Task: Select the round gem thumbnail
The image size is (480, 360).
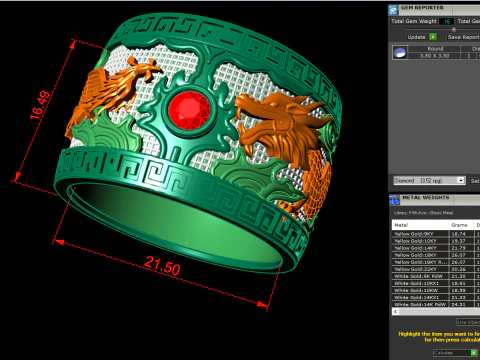Action: click(x=400, y=52)
